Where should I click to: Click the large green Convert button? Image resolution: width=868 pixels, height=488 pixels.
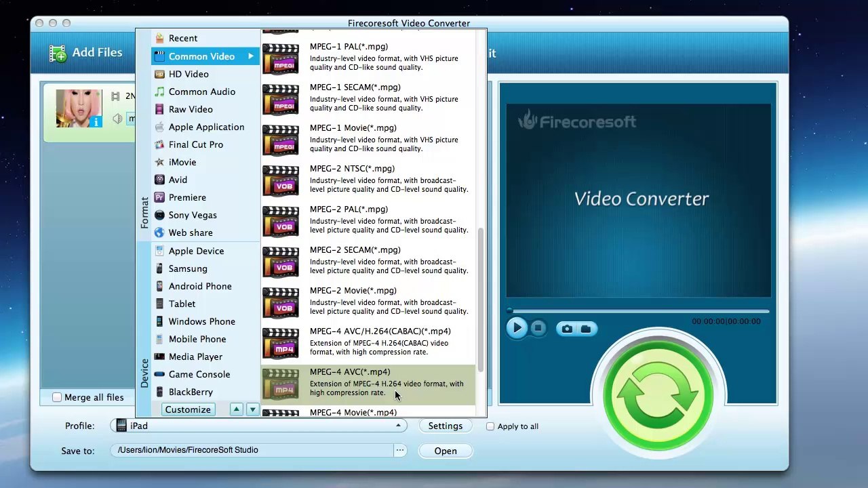(658, 396)
